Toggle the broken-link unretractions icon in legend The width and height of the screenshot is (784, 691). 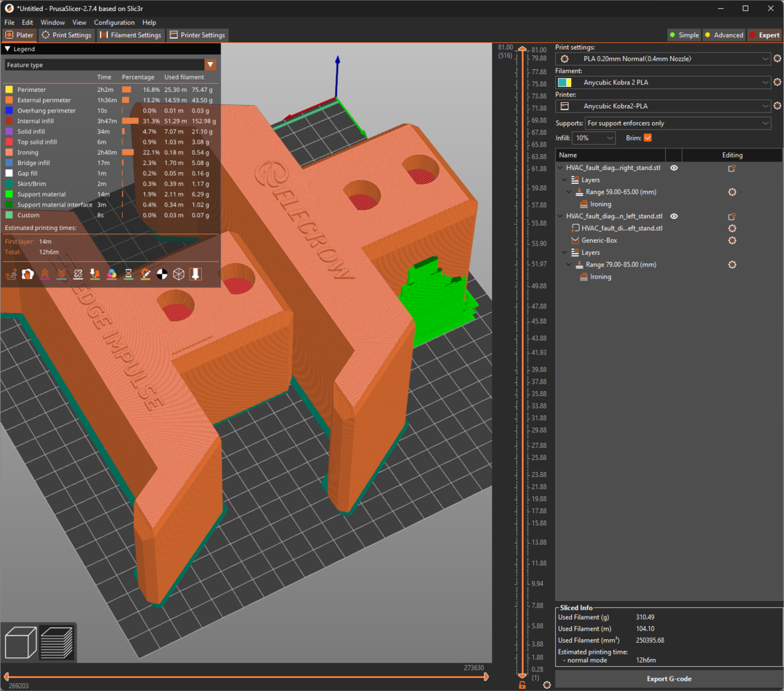(x=78, y=274)
